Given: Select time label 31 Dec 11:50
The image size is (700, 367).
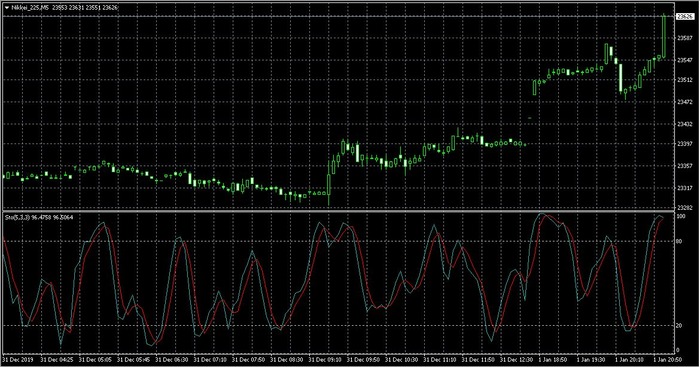Looking at the screenshot, I should pyautogui.click(x=479, y=359).
